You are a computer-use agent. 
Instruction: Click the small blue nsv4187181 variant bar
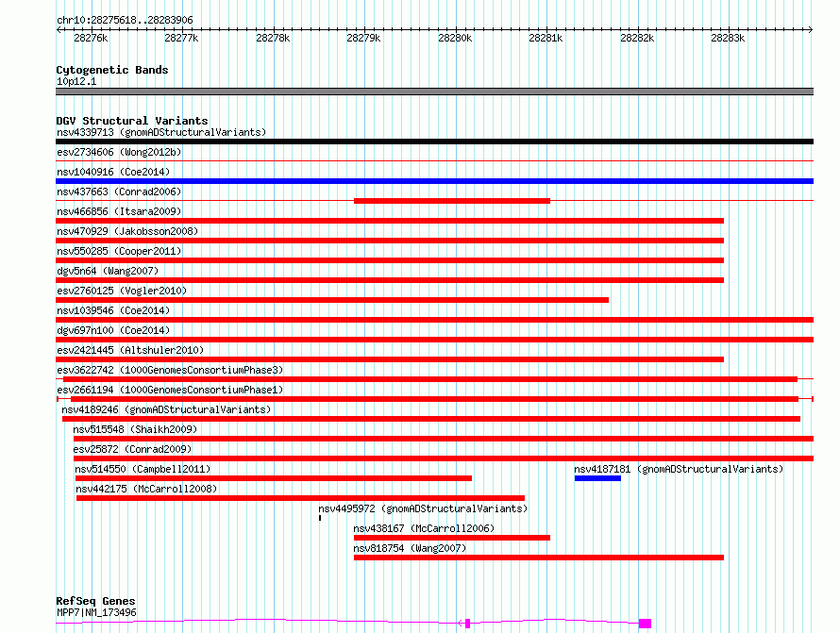coord(597,478)
